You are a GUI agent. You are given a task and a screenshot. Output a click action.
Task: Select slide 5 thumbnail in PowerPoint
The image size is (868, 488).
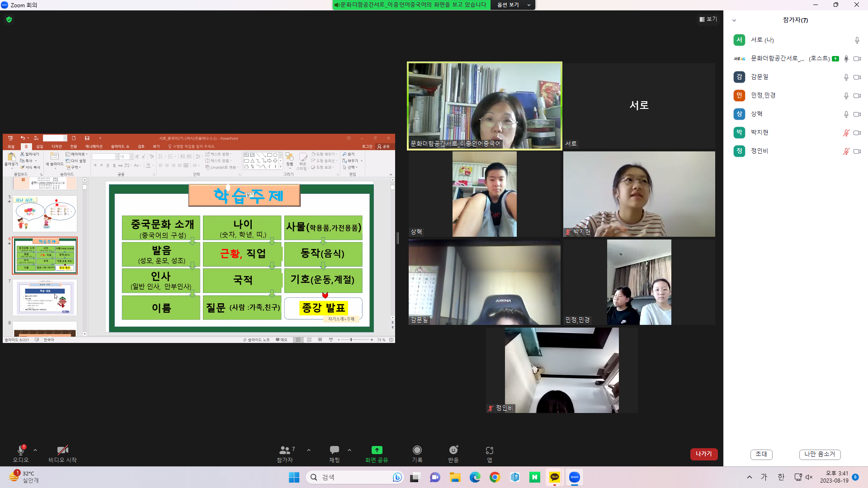coord(45,214)
